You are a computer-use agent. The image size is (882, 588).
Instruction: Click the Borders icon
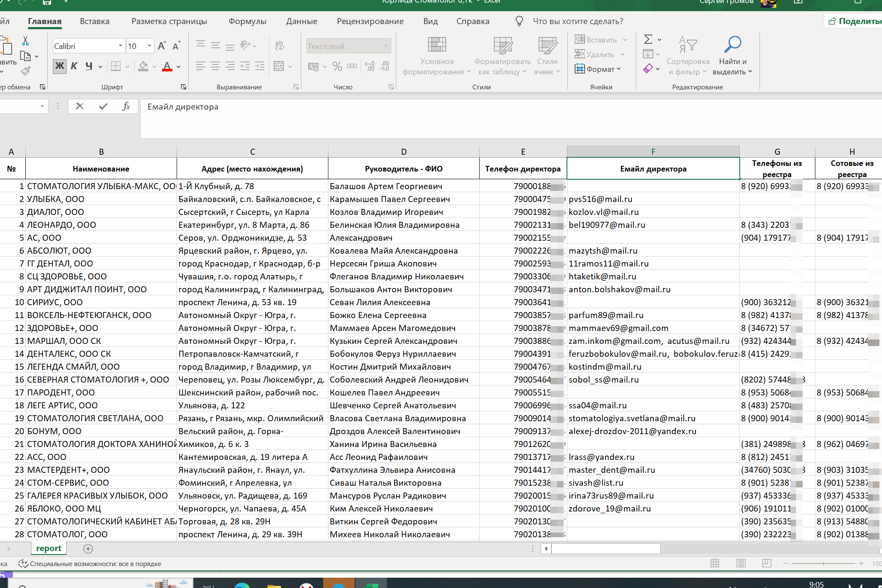click(x=116, y=66)
